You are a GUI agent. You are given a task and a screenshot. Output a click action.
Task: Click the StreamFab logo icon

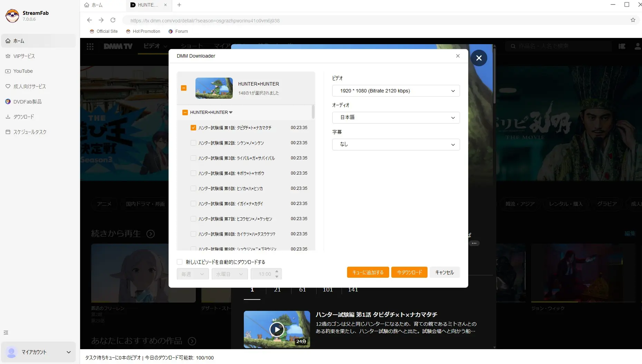click(x=12, y=16)
